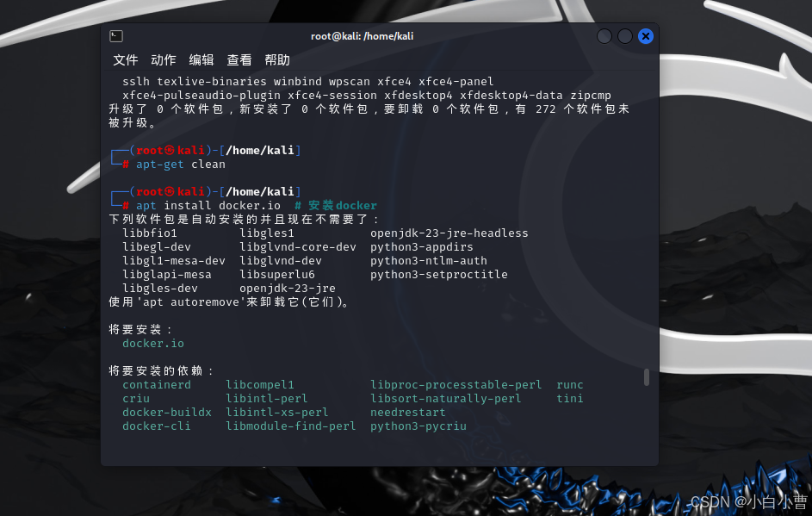The image size is (812, 516).
Task: Click the terminal scrollbar handle
Action: (647, 377)
